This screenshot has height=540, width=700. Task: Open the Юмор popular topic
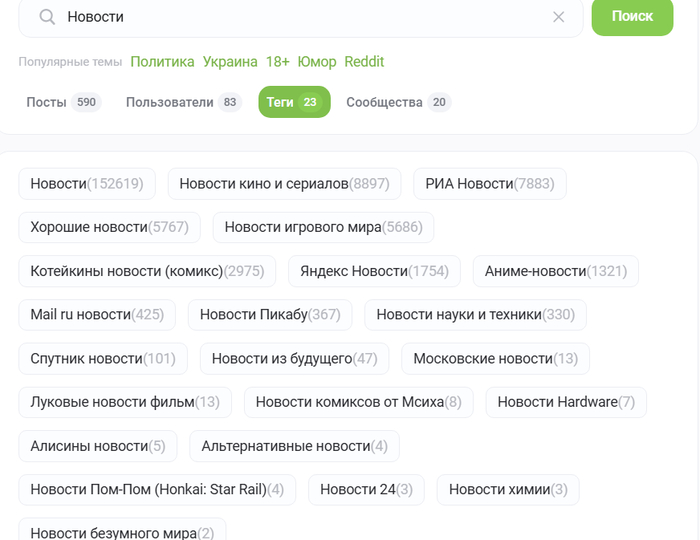(317, 62)
